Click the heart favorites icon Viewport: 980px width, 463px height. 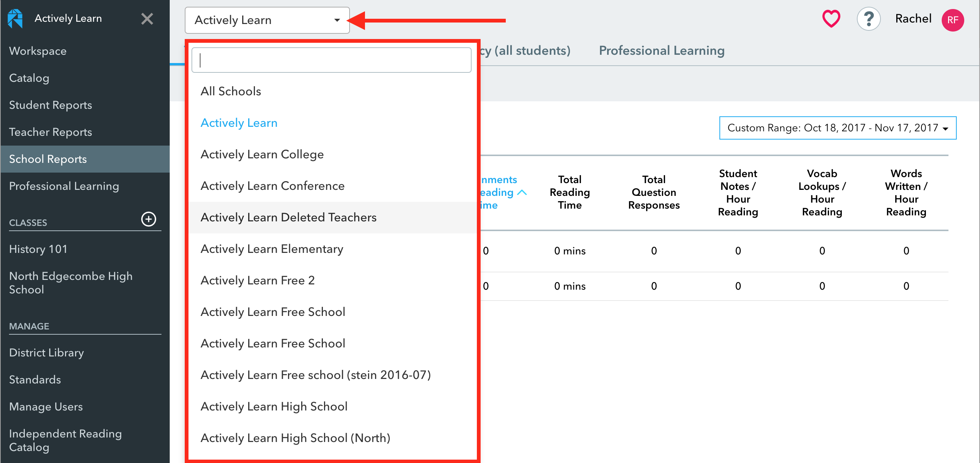(x=831, y=19)
